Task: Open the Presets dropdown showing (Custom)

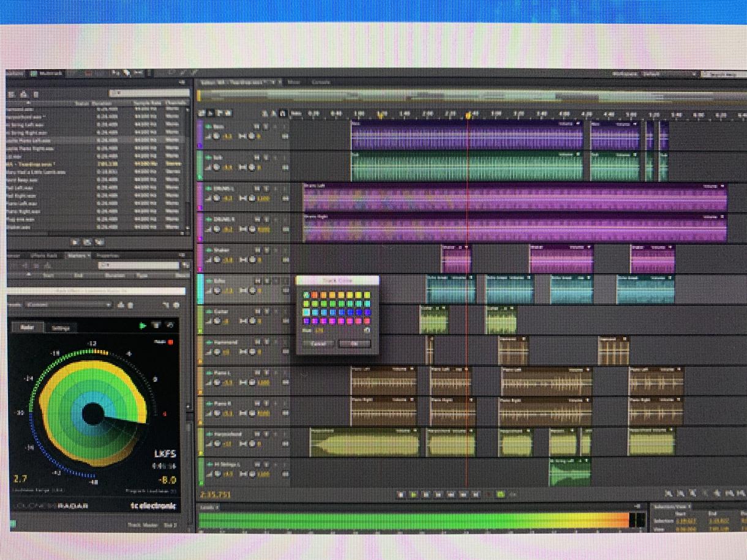Action: click(x=69, y=304)
